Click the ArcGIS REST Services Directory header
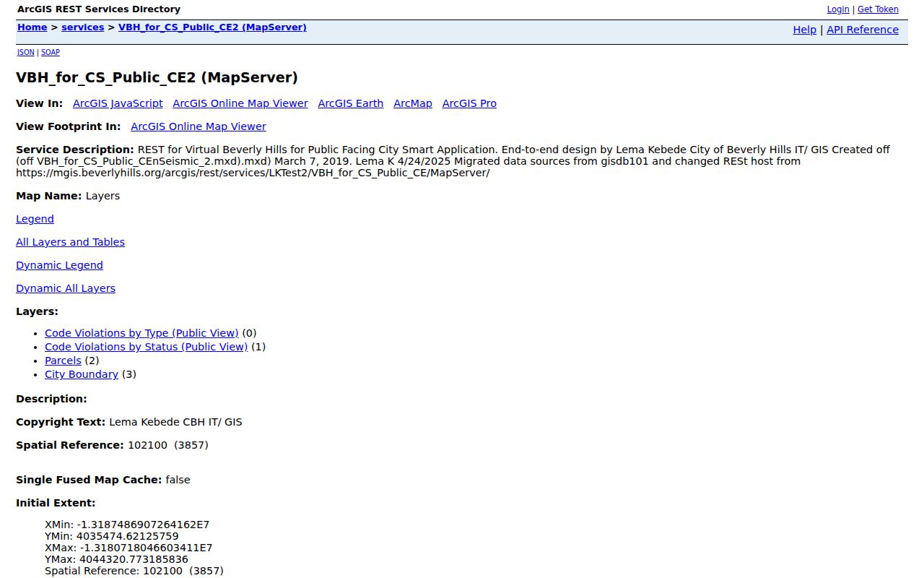924x578 pixels. (x=99, y=9)
